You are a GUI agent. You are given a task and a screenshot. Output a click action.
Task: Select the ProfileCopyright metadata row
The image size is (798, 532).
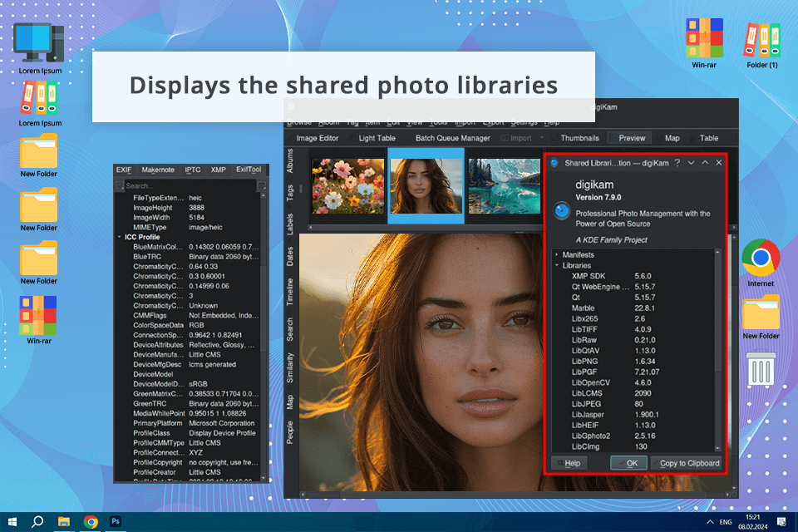click(189, 462)
